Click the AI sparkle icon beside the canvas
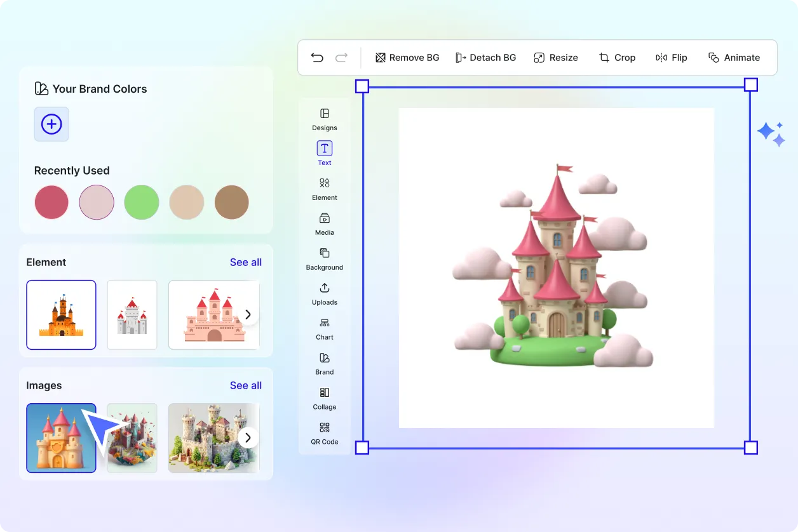 point(771,133)
